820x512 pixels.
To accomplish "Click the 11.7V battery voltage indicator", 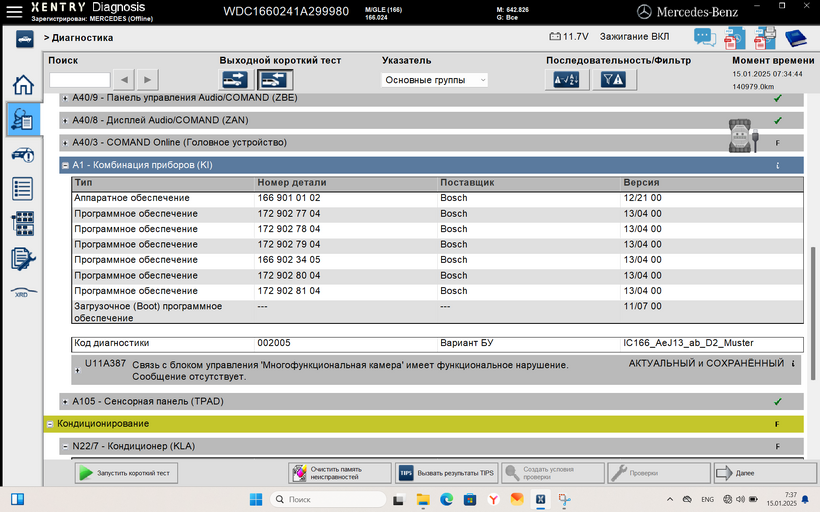I will [568, 37].
